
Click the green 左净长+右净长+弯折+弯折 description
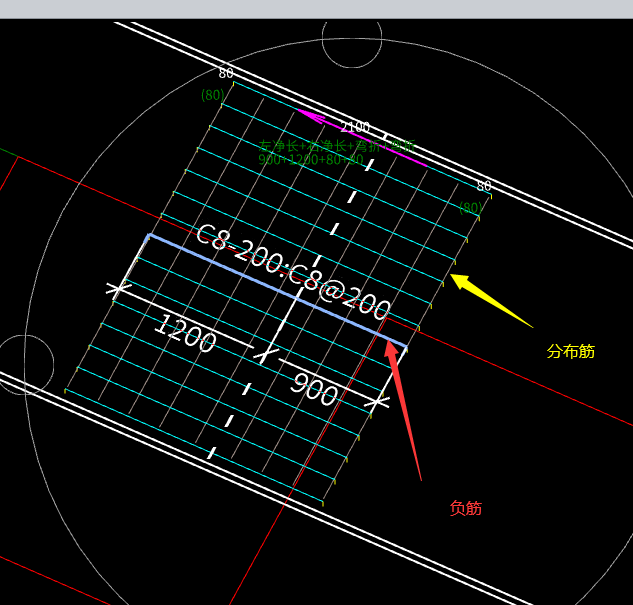337,146
